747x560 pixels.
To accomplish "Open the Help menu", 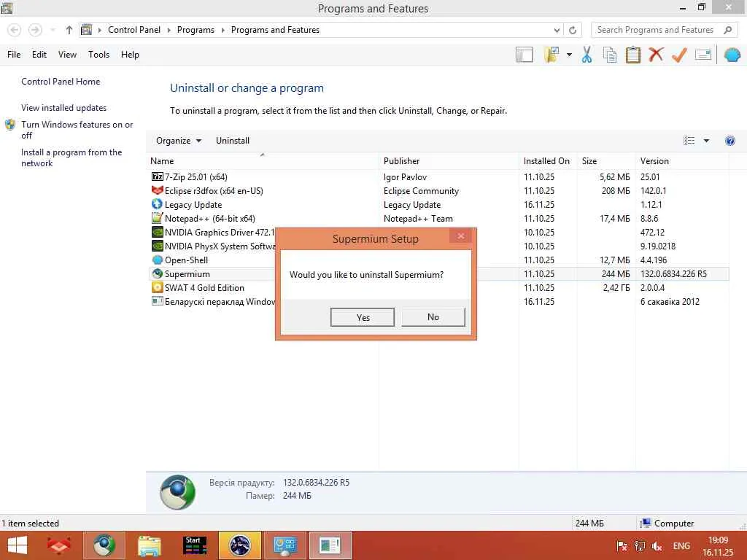I will [x=130, y=55].
